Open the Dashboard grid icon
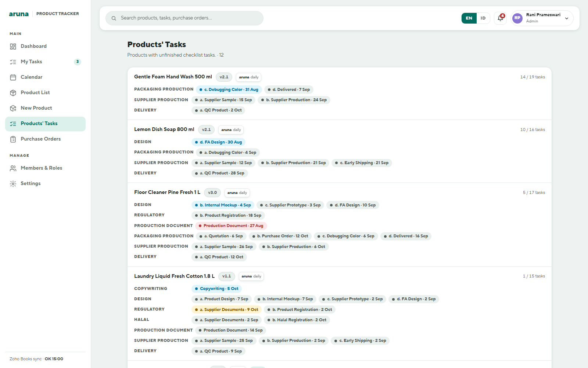 13,46
